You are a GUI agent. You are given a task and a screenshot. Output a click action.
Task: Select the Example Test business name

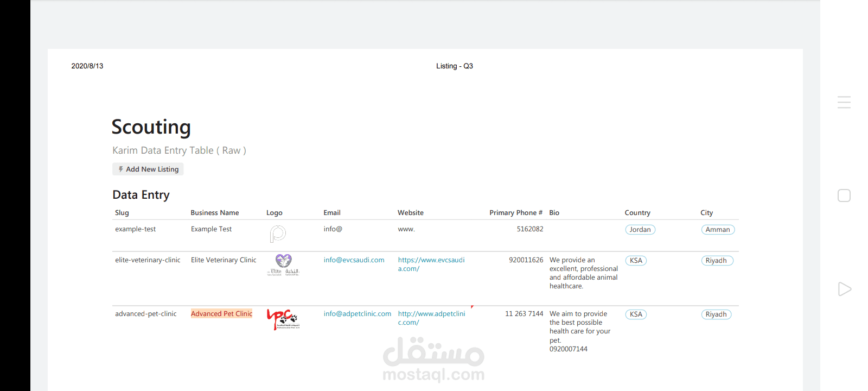tap(211, 229)
